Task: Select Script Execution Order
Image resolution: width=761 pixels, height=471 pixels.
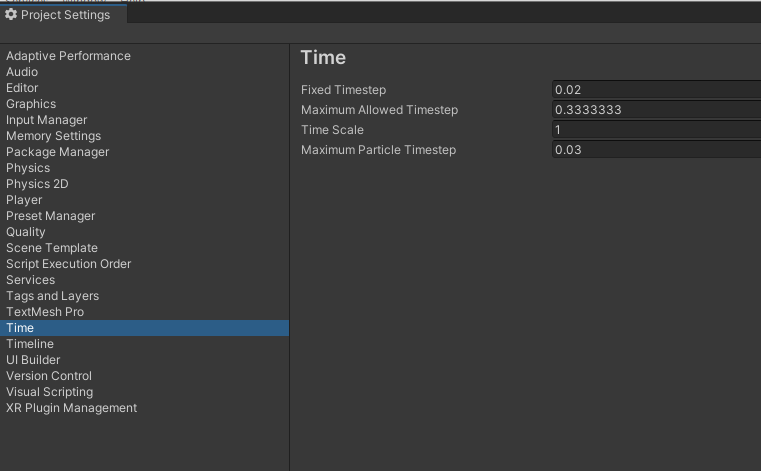Action: (x=68, y=264)
